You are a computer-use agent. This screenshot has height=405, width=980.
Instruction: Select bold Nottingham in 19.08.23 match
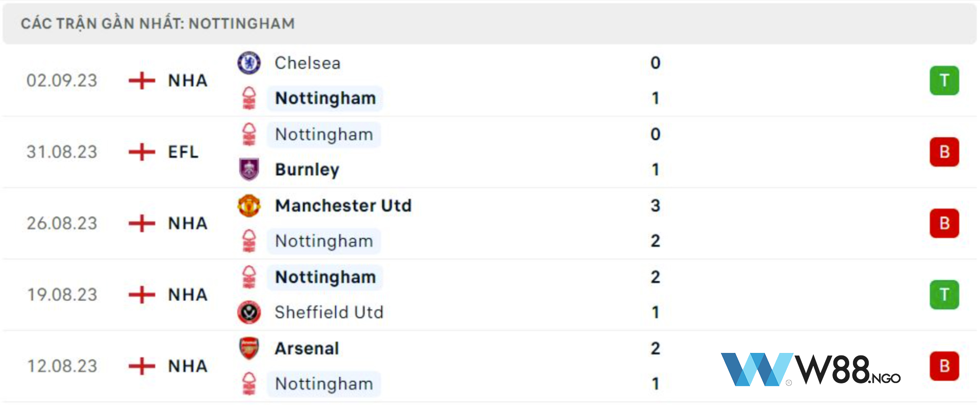coord(325,277)
